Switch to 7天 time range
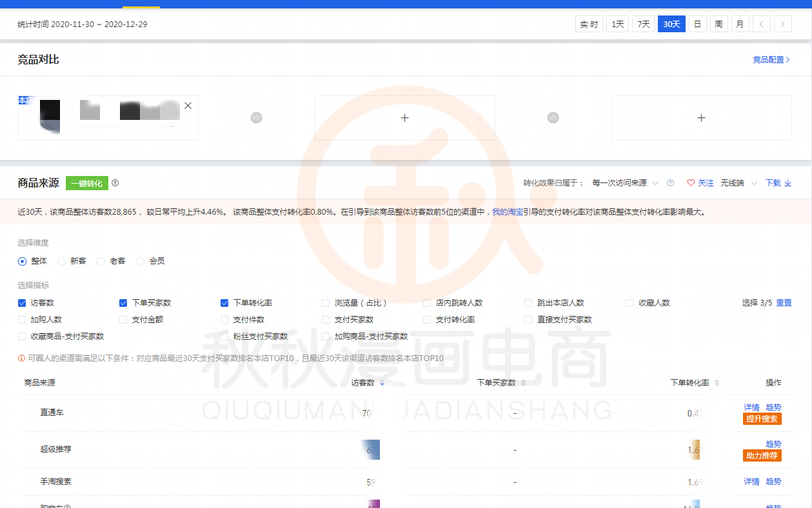 tap(643, 24)
